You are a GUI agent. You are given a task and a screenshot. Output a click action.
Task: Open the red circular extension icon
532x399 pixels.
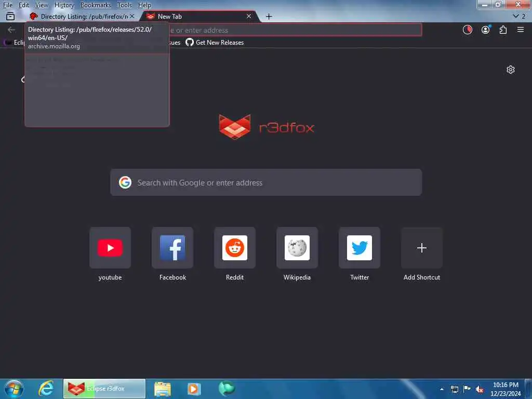pyautogui.click(x=468, y=30)
